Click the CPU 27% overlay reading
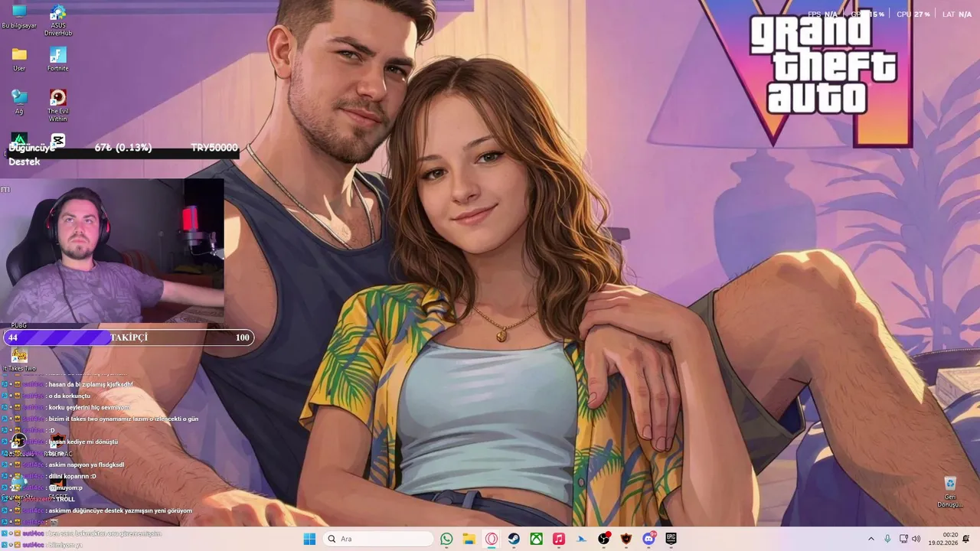Image resolution: width=980 pixels, height=551 pixels. pyautogui.click(x=913, y=15)
